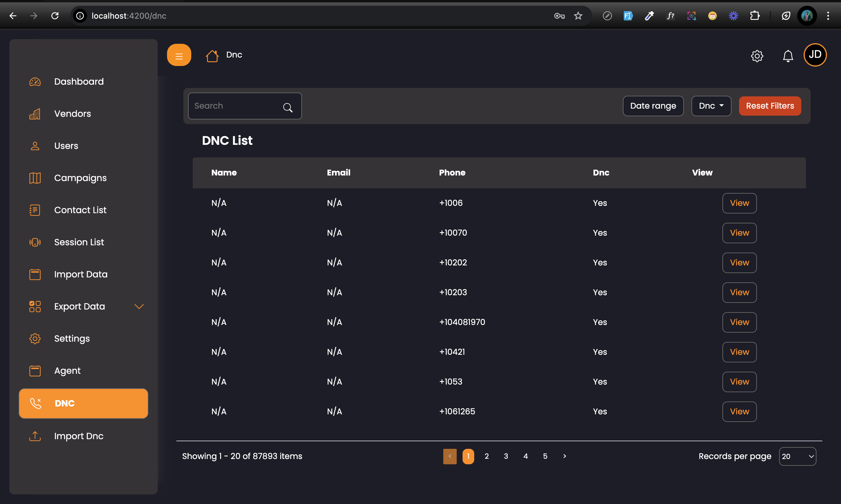The height and width of the screenshot is (504, 841).
Task: Open the browser extensions puzzle icon
Action: coord(755,16)
